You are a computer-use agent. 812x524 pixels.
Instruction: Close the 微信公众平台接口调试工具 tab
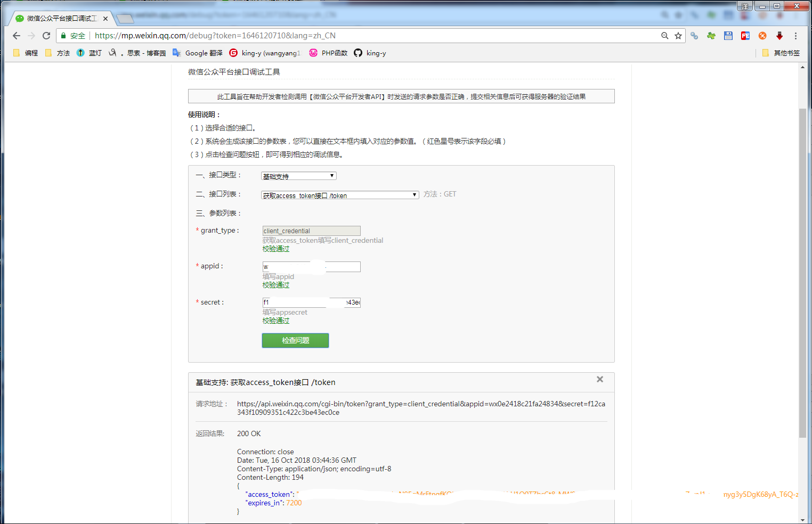pyautogui.click(x=105, y=18)
